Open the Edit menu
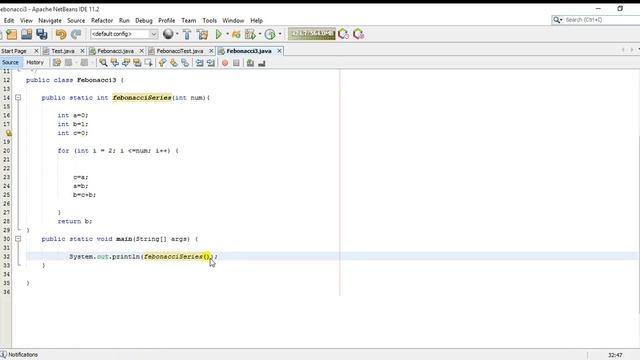This screenshot has width=640, height=360. click(x=9, y=20)
